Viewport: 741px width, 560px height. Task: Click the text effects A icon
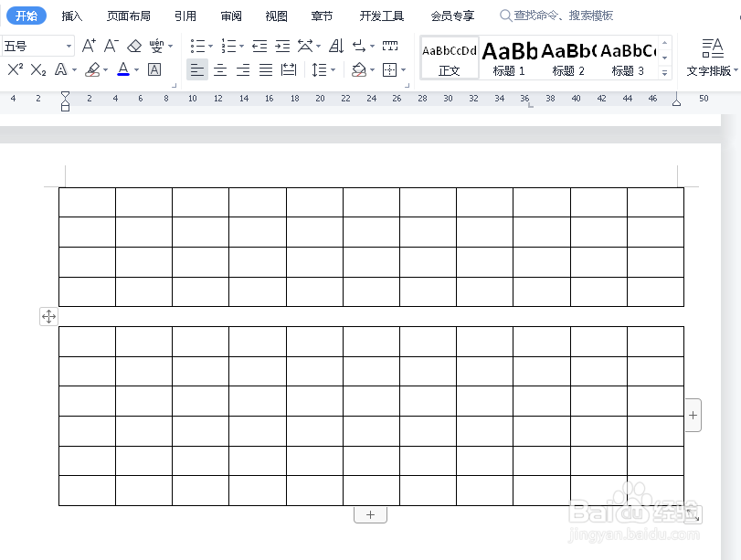(x=61, y=70)
